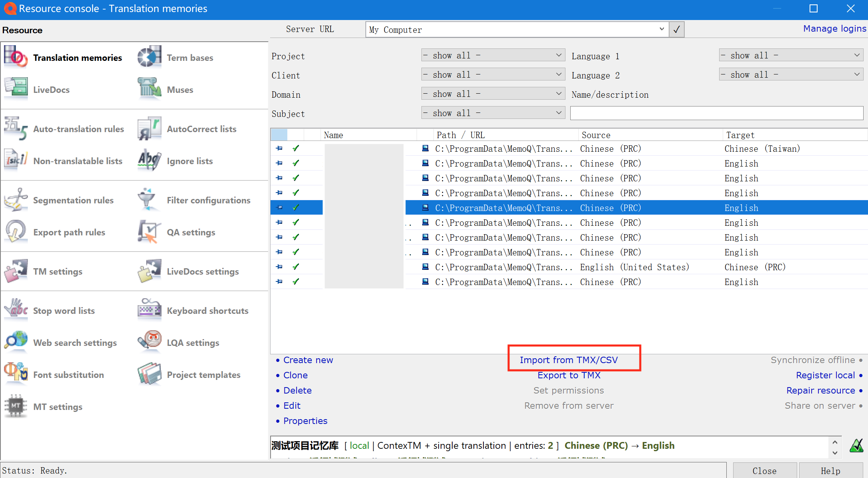Click Export to TMX link
The width and height of the screenshot is (868, 478).
tap(569, 375)
